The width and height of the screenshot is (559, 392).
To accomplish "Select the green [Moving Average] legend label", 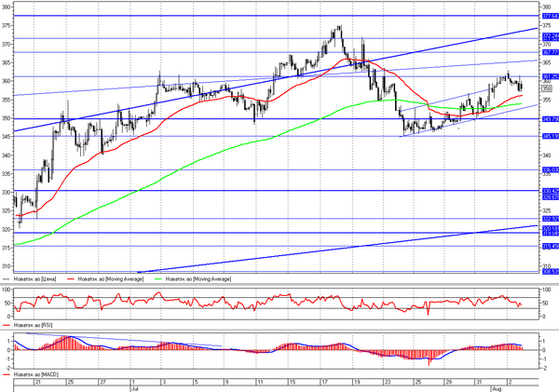I will 198,279.
